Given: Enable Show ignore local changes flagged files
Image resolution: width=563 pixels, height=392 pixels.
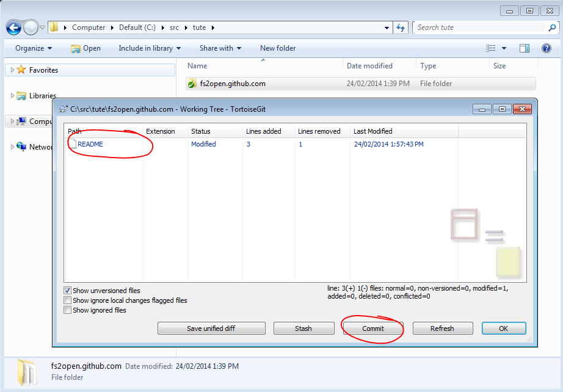Looking at the screenshot, I should click(x=68, y=300).
